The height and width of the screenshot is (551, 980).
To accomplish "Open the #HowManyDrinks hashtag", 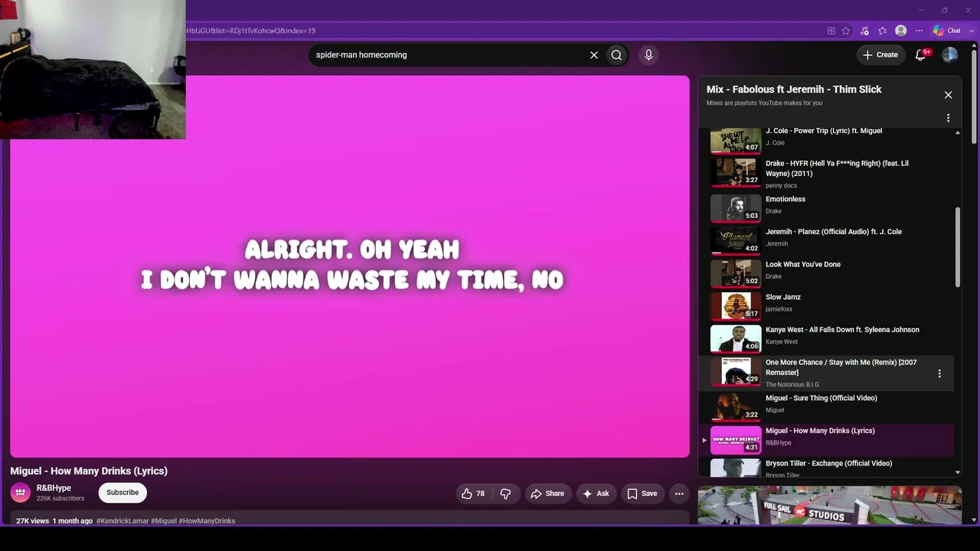I will [207, 521].
